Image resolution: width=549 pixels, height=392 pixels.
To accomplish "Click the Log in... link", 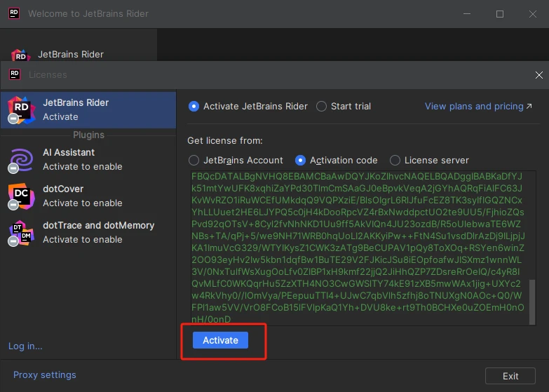I will click(25, 346).
